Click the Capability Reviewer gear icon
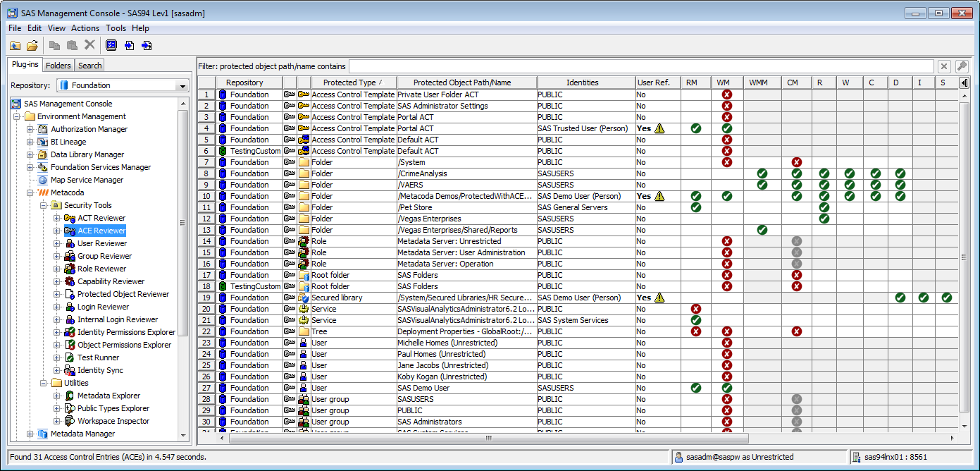 70,281
